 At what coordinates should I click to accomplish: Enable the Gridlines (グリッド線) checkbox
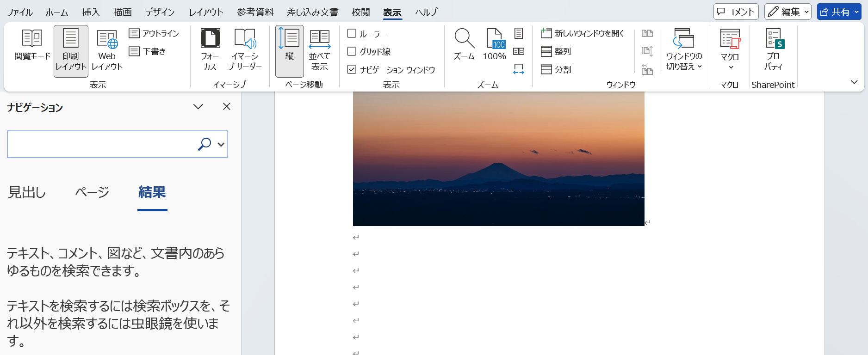(352, 52)
